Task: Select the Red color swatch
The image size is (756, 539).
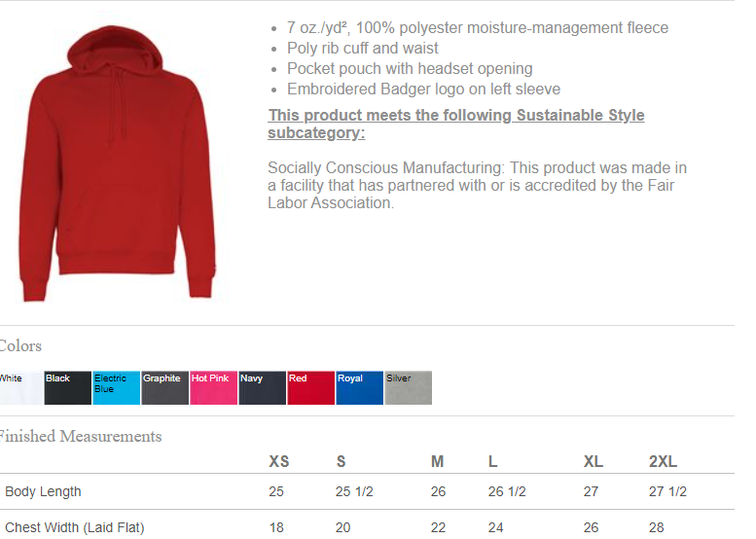Action: 311,387
